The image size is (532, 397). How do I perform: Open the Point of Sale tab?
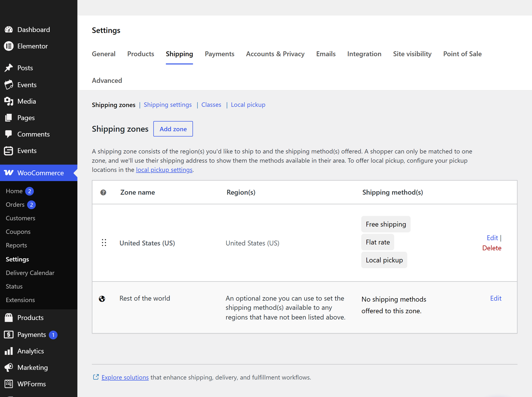[x=463, y=54]
